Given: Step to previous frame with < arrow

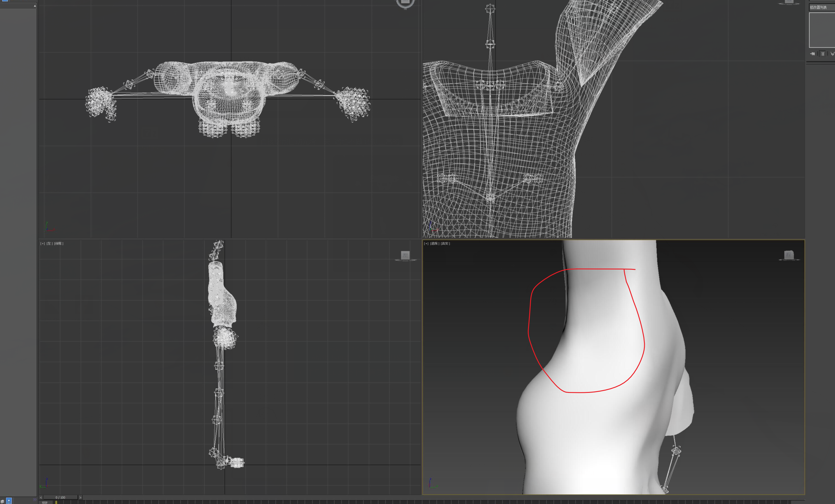Looking at the screenshot, I should click(41, 498).
